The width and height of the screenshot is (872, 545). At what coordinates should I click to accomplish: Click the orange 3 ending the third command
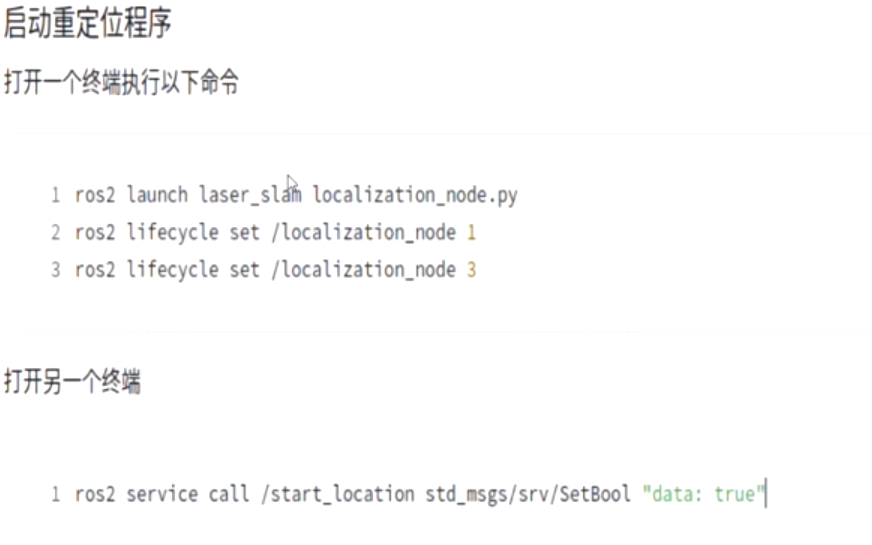click(472, 270)
